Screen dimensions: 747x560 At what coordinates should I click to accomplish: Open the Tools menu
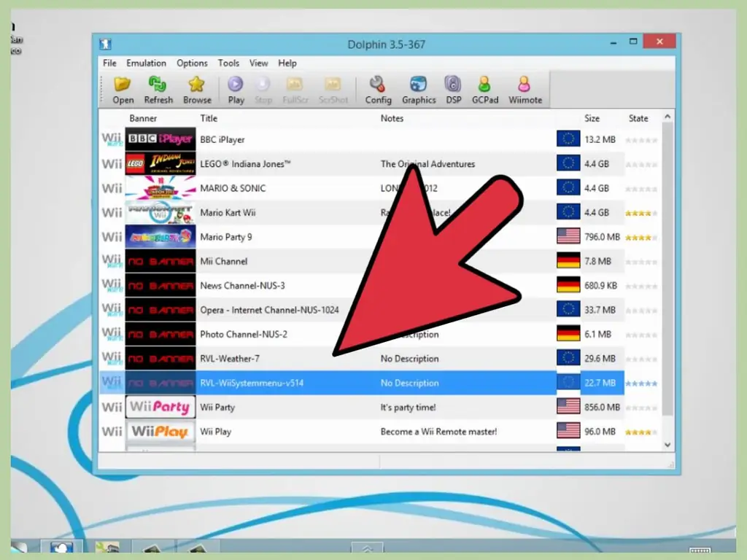(x=228, y=63)
